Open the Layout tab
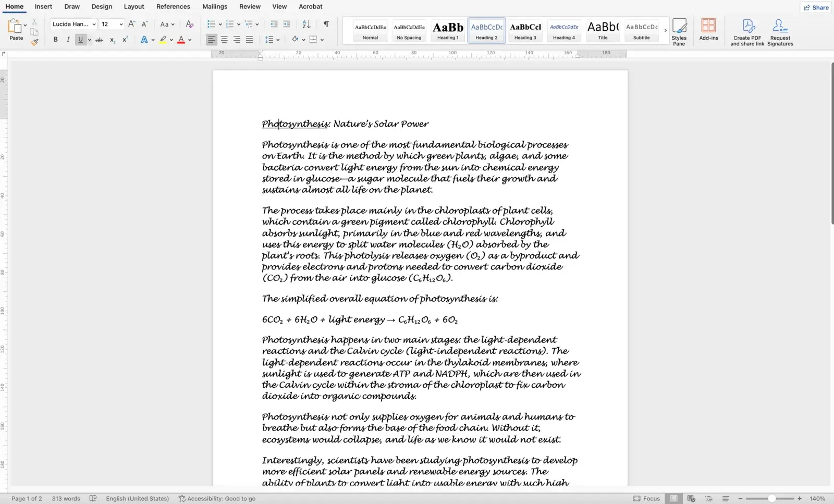Image resolution: width=834 pixels, height=504 pixels. click(x=134, y=7)
